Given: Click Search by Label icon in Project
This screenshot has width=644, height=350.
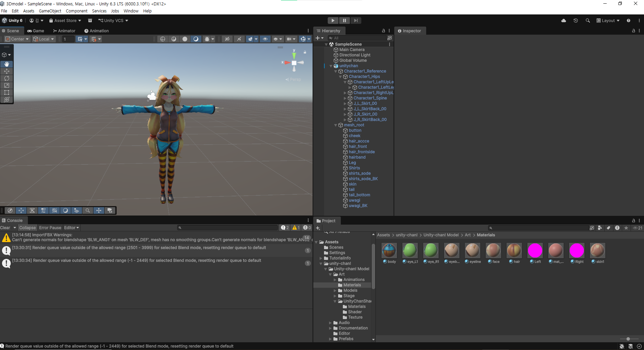Looking at the screenshot, I should coord(609,228).
